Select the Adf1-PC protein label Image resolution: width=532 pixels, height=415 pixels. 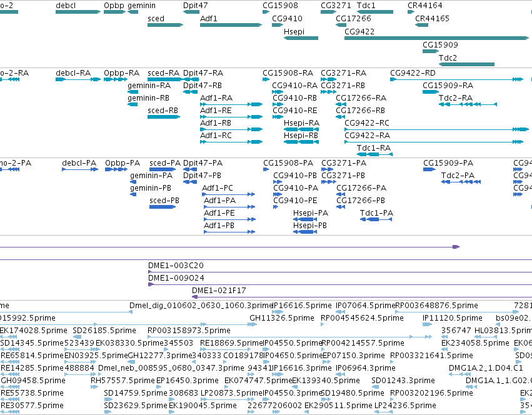point(218,188)
